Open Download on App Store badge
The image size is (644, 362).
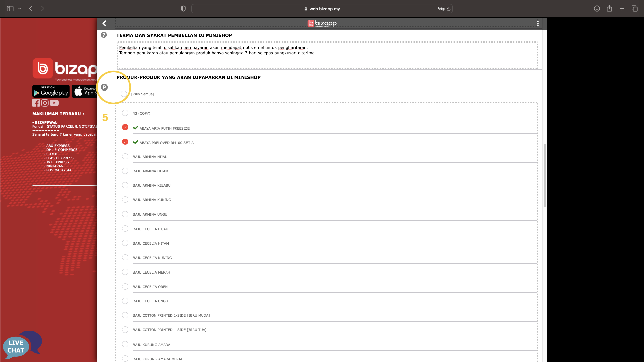click(x=84, y=91)
